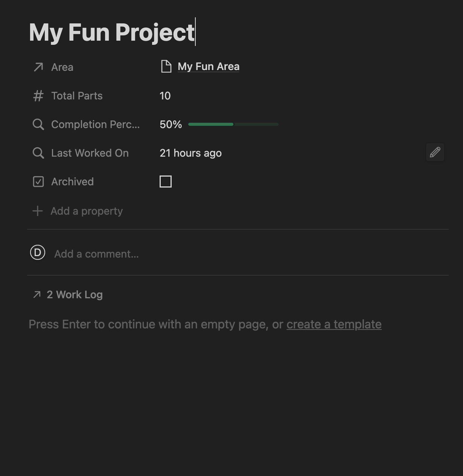Click the Add a comment field
This screenshot has width=463, height=476.
click(x=96, y=254)
